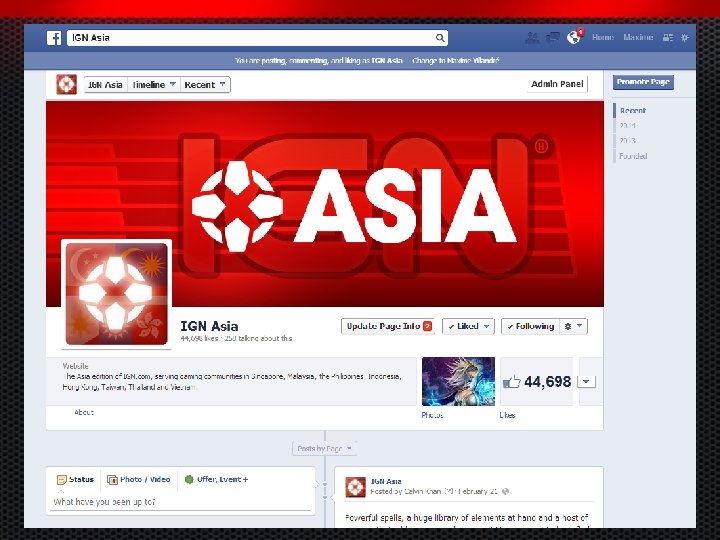The height and width of the screenshot is (540, 720).
Task: Open the messages icon
Action: pos(552,38)
